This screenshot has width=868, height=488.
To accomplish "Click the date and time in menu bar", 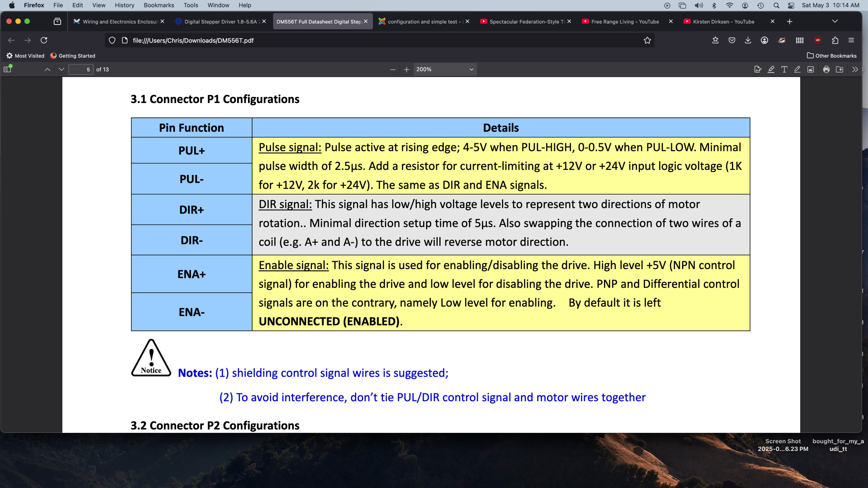I will [831, 5].
